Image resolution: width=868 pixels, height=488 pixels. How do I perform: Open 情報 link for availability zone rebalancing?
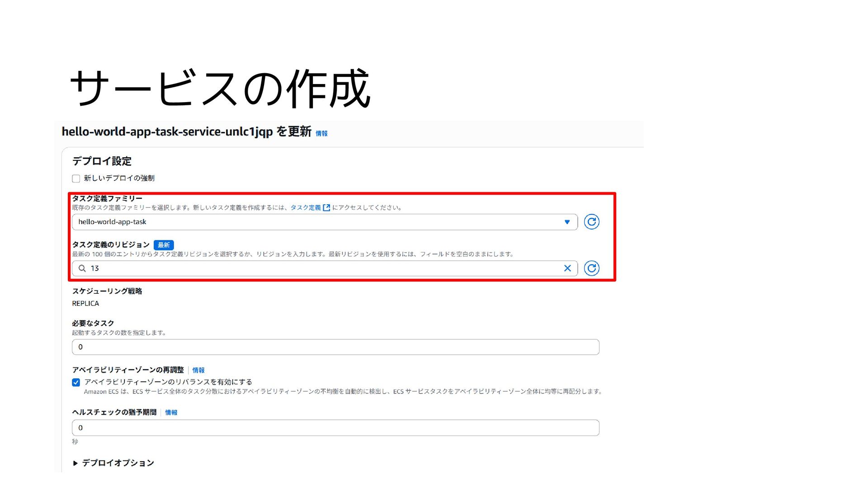pos(198,370)
